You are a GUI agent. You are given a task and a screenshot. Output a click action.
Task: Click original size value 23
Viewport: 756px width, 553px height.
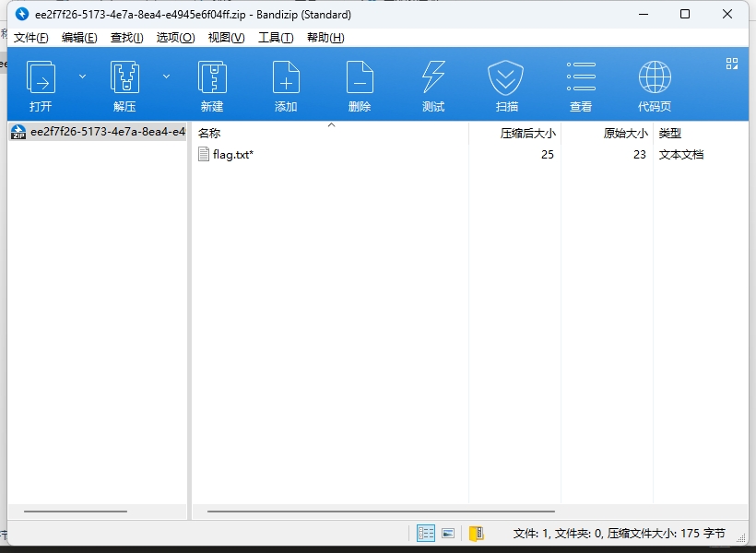(640, 154)
